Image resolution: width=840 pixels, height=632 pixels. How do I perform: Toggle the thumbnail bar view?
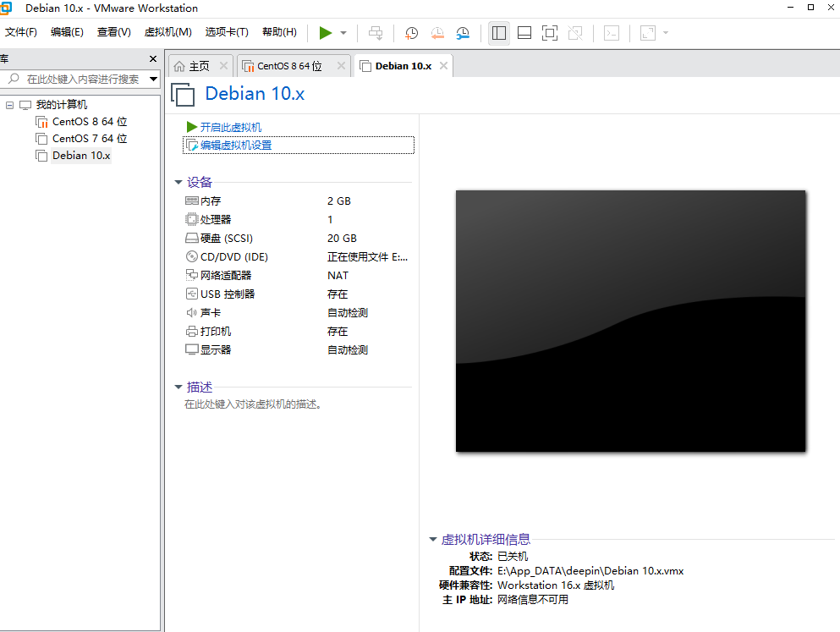[x=524, y=33]
